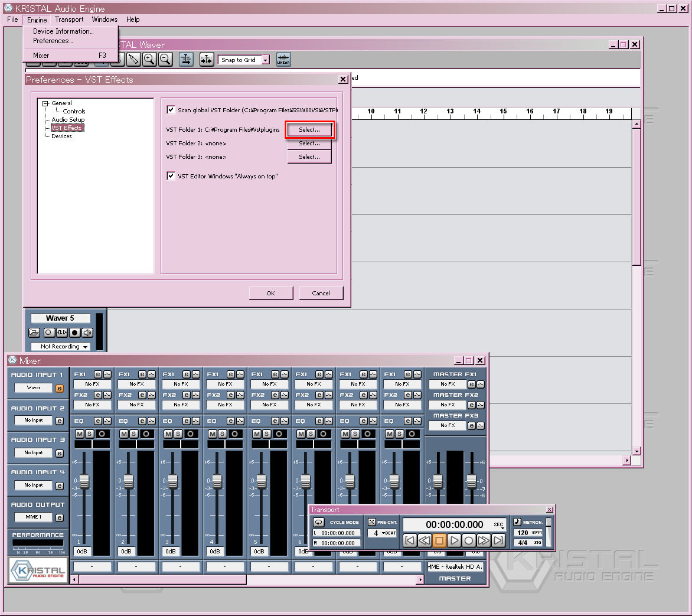Click the crossfade edit icon on Waver 5 track
Image resolution: width=692 pixels, height=616 pixels.
coord(62,333)
